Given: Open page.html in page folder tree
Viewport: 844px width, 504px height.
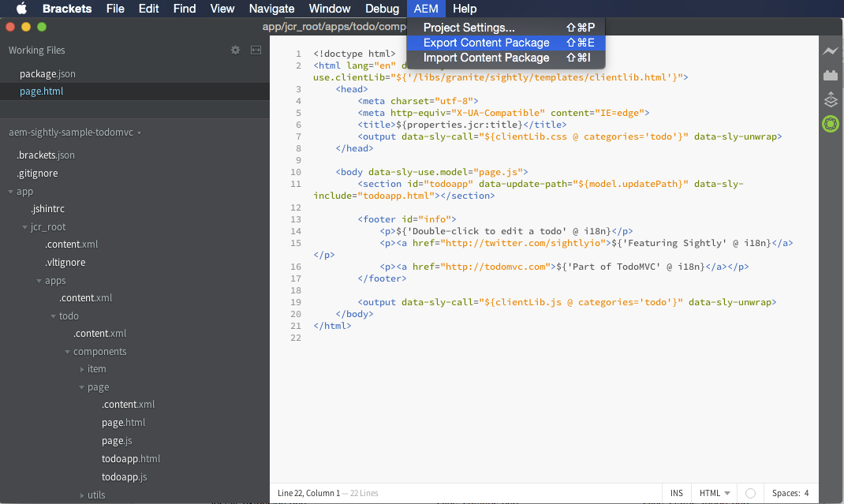Looking at the screenshot, I should click(x=123, y=424).
